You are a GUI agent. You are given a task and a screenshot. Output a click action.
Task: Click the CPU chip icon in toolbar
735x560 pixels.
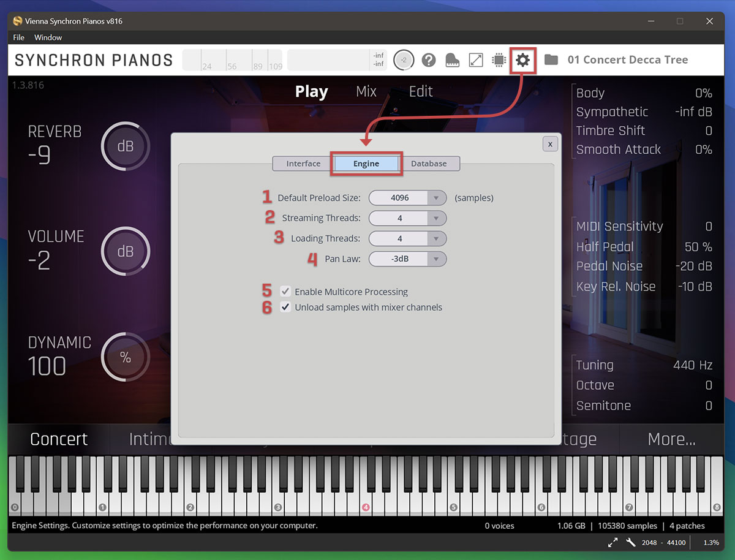[x=499, y=60]
